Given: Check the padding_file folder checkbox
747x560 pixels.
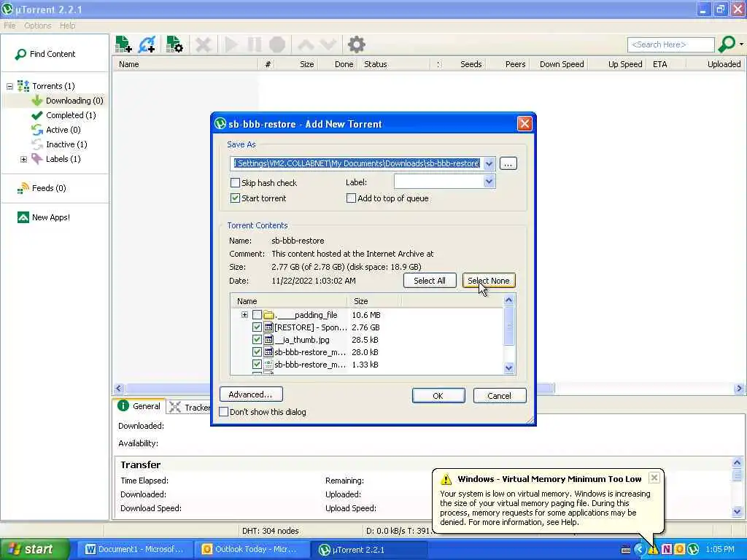Looking at the screenshot, I should [257, 315].
